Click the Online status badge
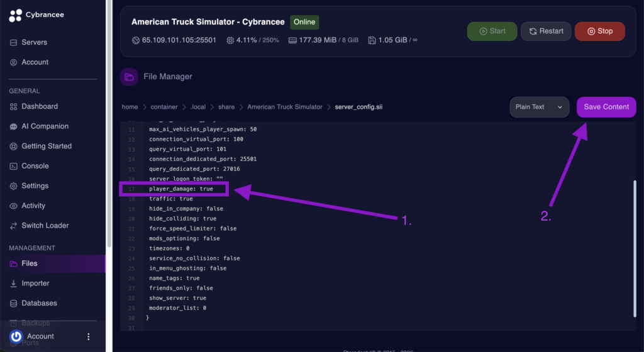 point(304,22)
